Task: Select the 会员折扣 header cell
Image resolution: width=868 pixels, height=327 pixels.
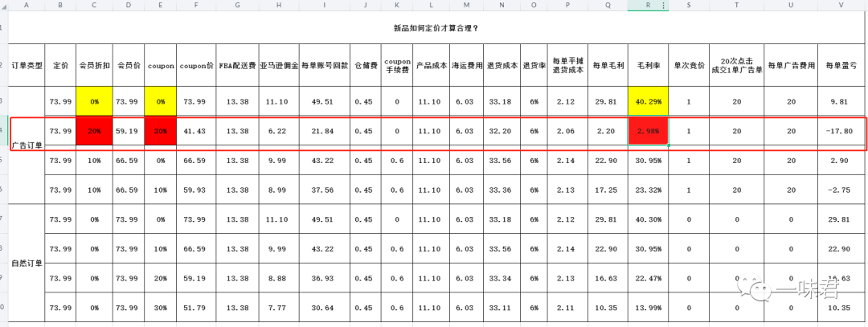Action: [x=94, y=65]
